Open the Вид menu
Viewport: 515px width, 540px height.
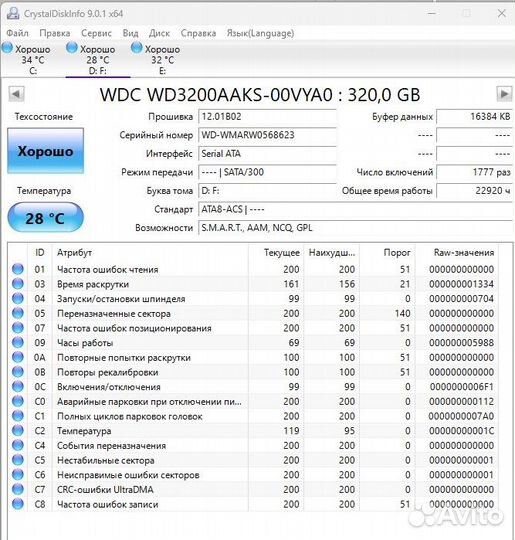coord(130,33)
